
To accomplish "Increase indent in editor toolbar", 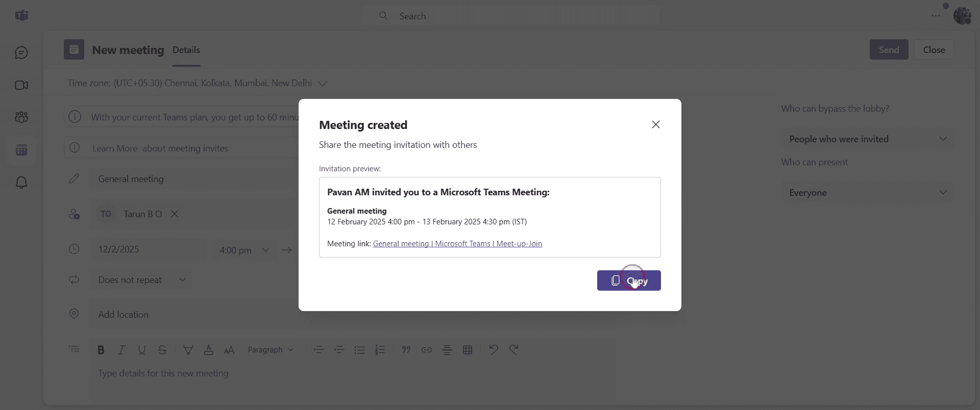I will click(339, 350).
